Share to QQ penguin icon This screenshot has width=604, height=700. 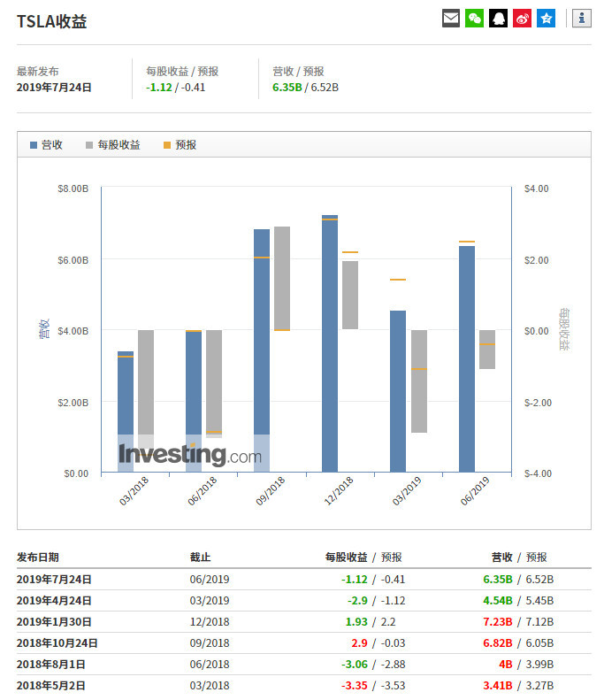tap(499, 18)
